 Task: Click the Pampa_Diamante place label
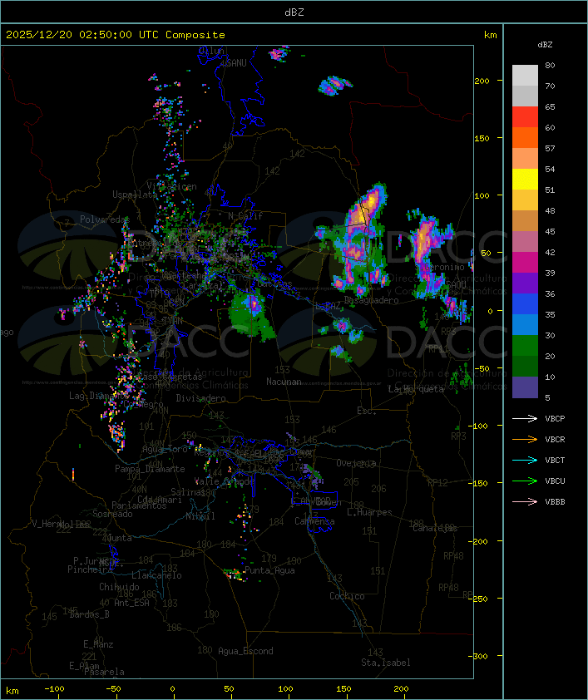tap(150, 469)
